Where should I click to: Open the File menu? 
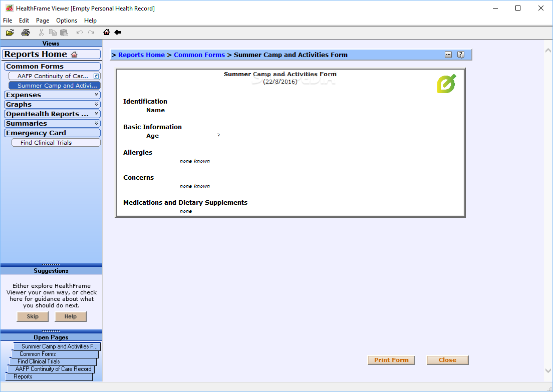tap(8, 21)
